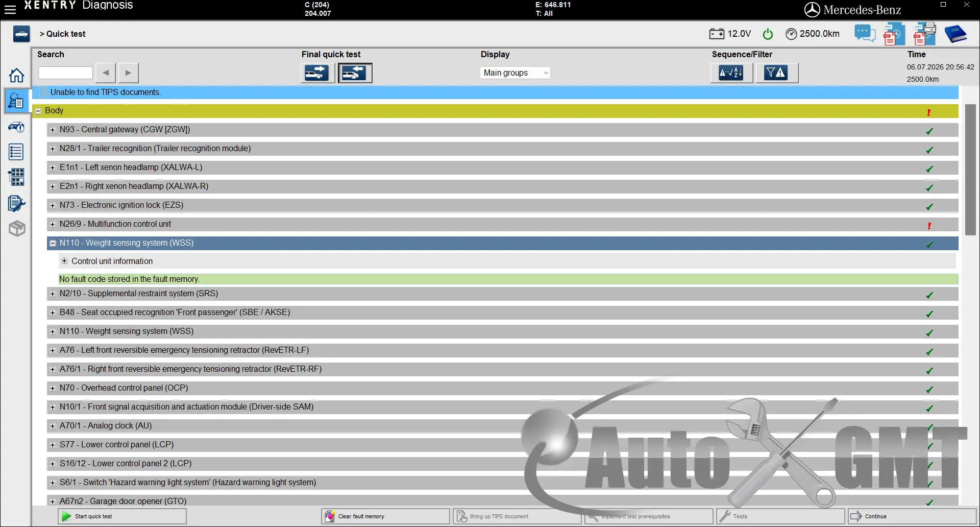Click the Mercedes-Benz star logo

(812, 10)
